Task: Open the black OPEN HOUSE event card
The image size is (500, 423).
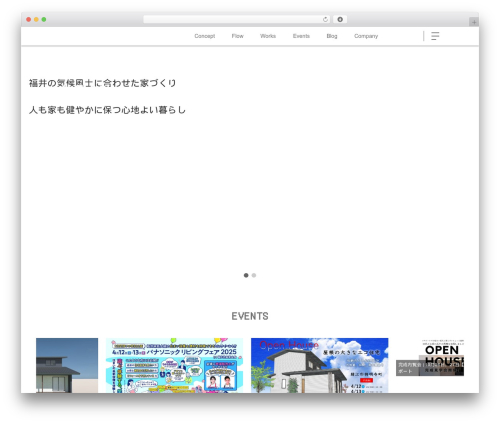Action: [430, 358]
